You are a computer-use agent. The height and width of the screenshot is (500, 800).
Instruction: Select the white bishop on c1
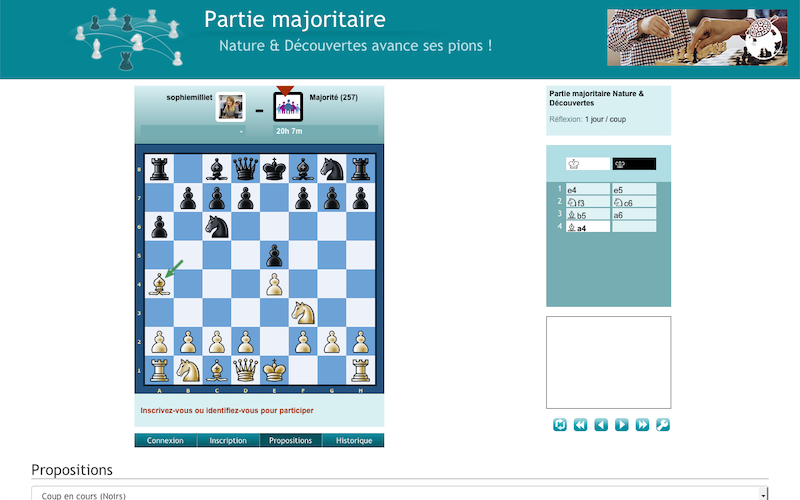217,370
